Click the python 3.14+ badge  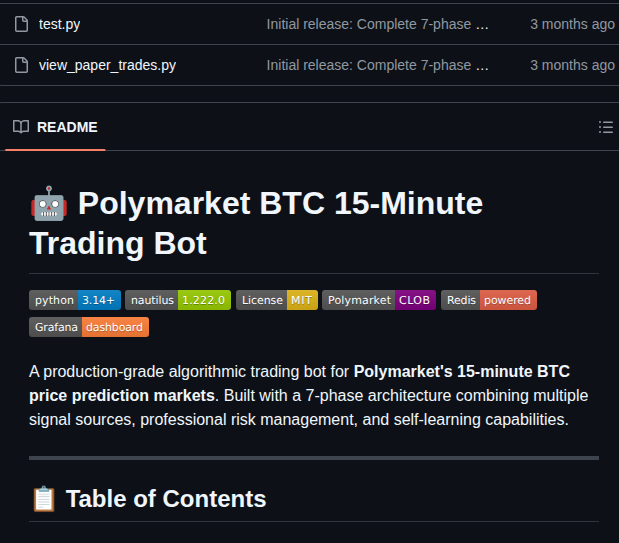pyautogui.click(x=75, y=300)
